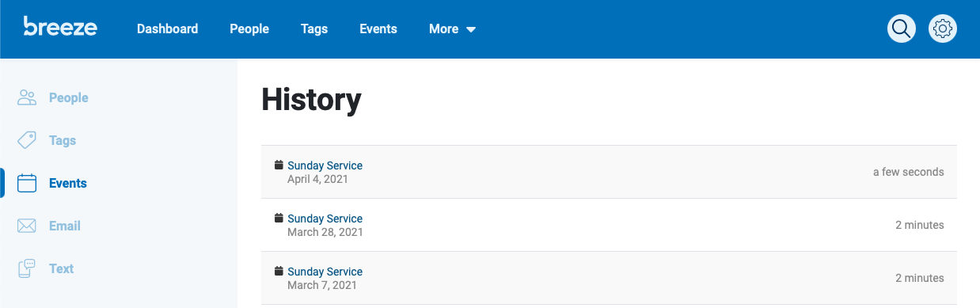
Task: Click the Text message sidebar icon
Action: [27, 268]
